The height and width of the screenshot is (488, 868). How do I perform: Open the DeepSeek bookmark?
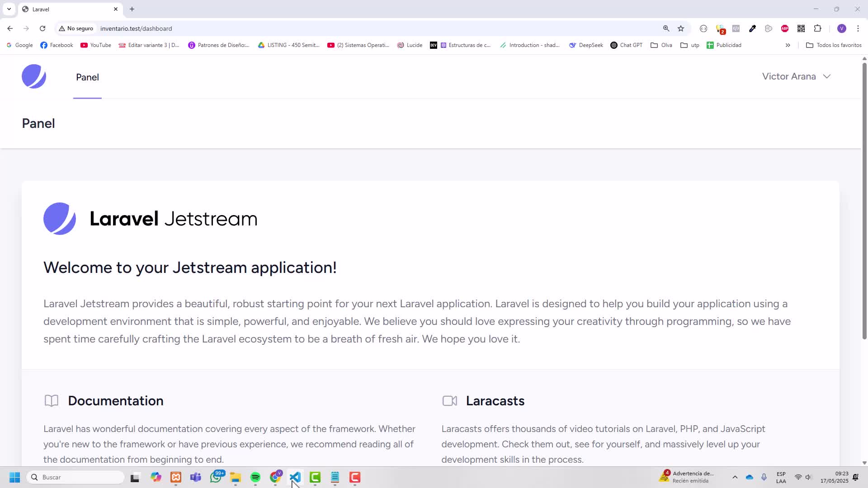click(x=586, y=45)
